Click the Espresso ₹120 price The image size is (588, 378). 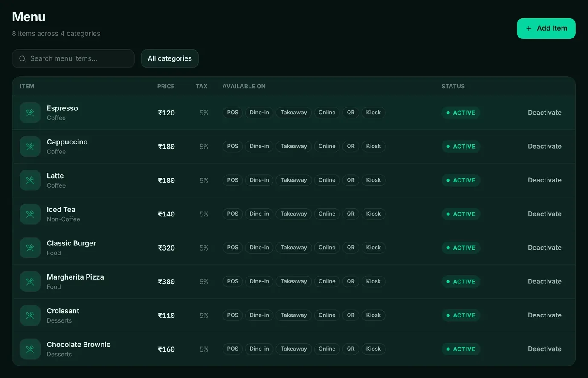(166, 113)
